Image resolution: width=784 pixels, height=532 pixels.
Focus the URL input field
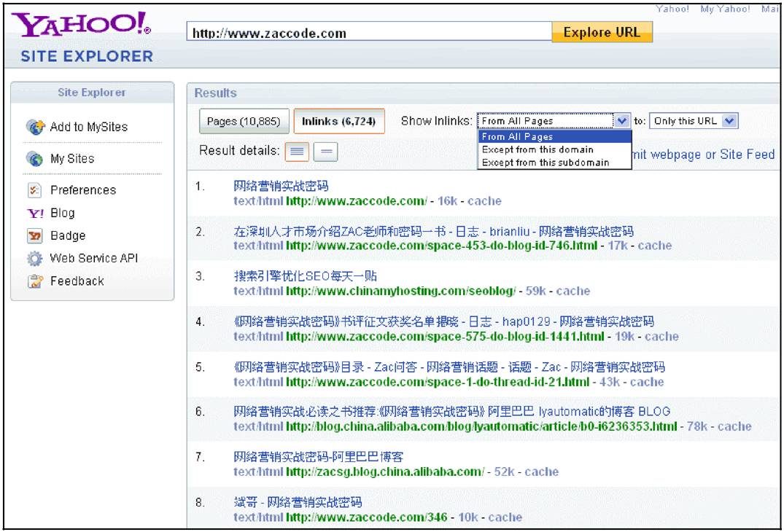(369, 33)
